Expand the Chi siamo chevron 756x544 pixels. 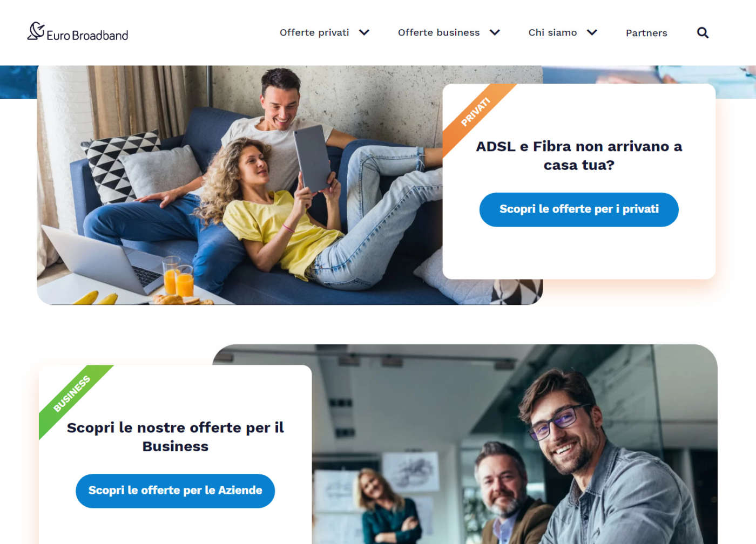click(592, 32)
